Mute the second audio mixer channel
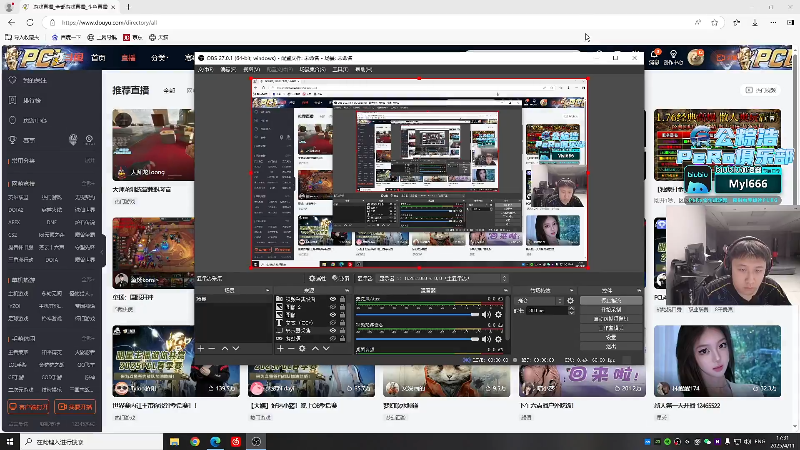This screenshot has width=800, height=450. [x=486, y=339]
